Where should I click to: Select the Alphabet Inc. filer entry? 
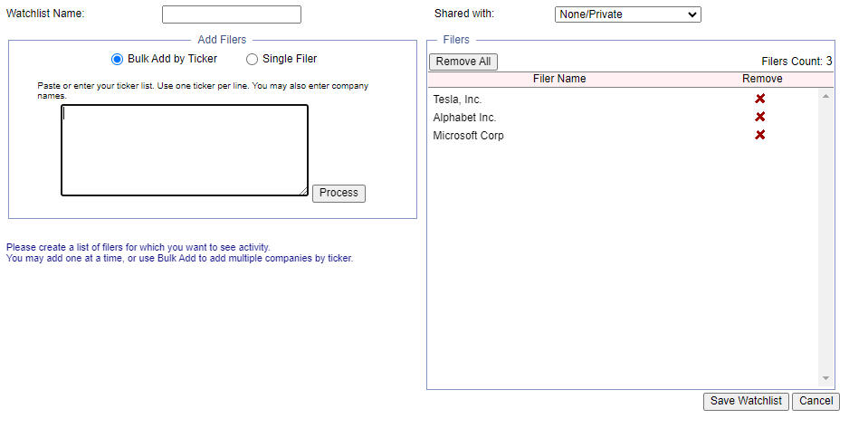click(464, 118)
